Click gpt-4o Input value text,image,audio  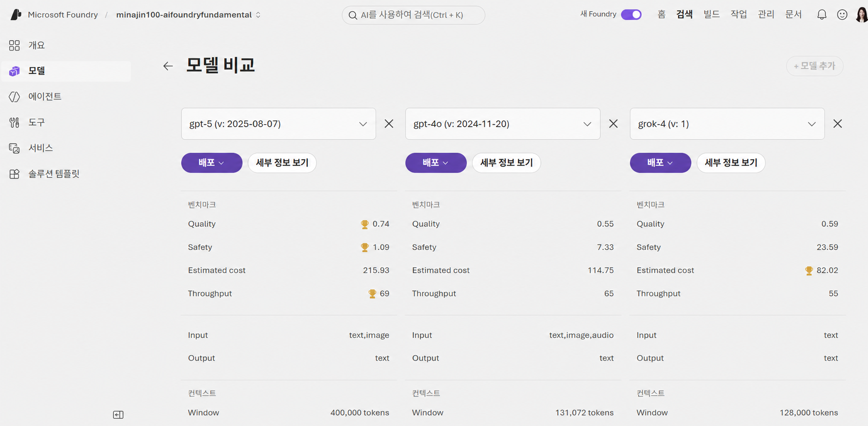(581, 335)
